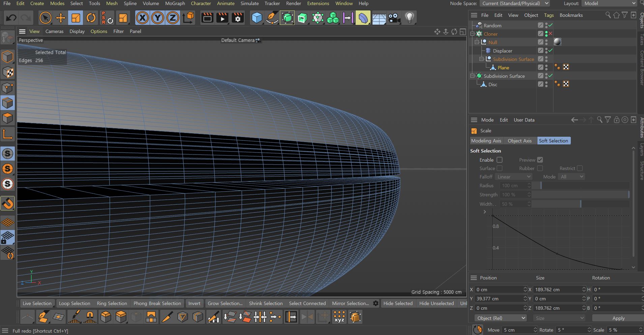Screen dimensions: 644x335
Task: Open Edit Render Settings icon
Action: [x=237, y=18]
